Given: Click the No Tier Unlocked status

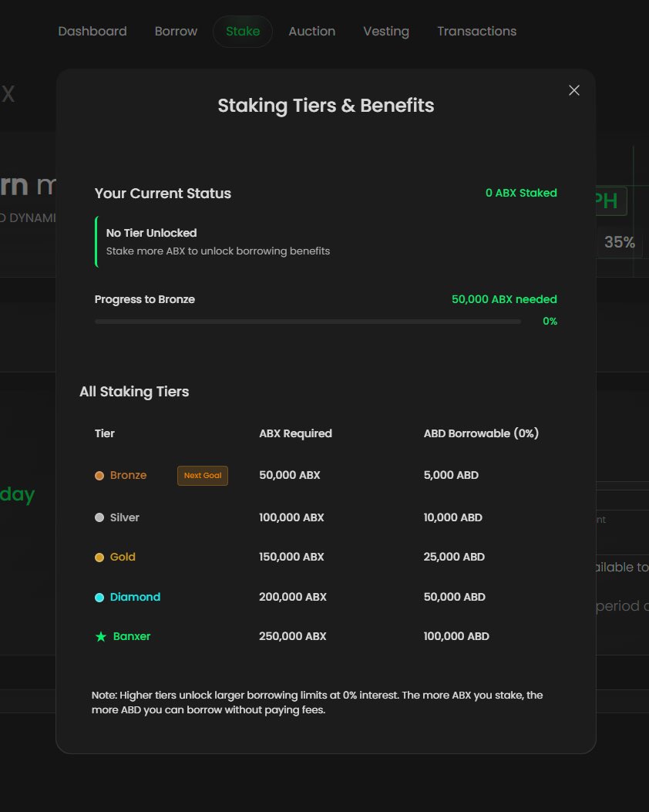Looking at the screenshot, I should click(x=151, y=233).
